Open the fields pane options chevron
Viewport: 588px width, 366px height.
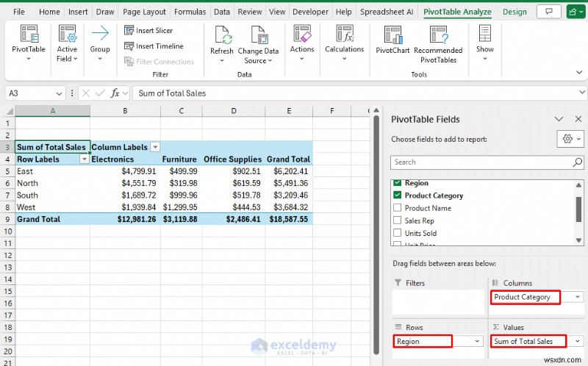(x=559, y=119)
